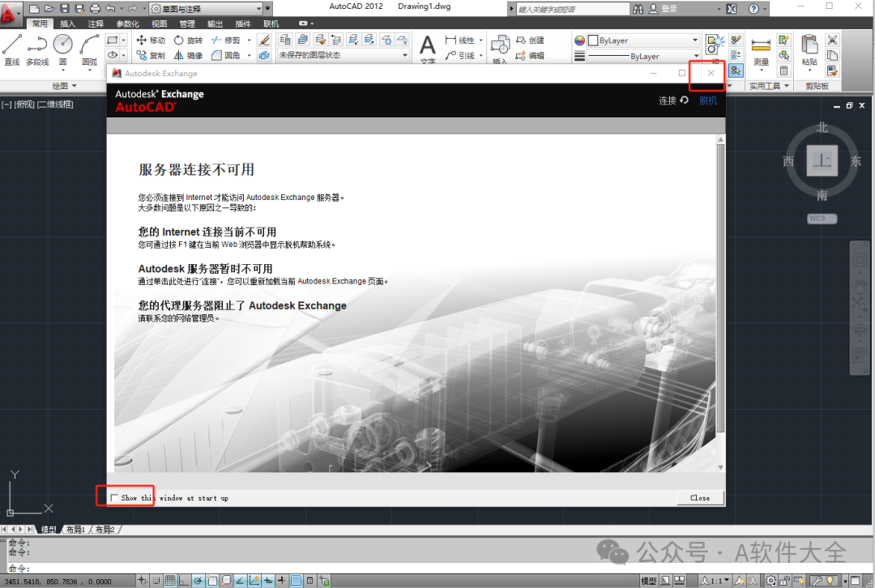Toggle lineweight display in the status bar
The width and height of the screenshot is (875, 588).
click(x=282, y=581)
